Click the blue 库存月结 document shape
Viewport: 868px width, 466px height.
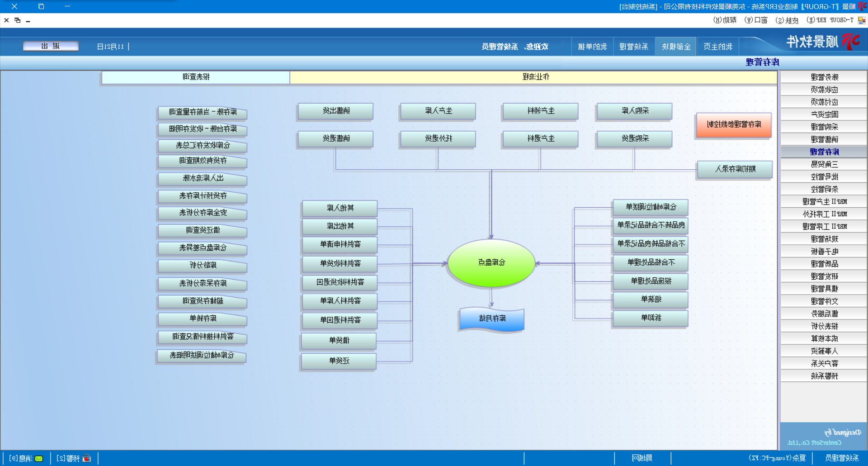coord(492,319)
